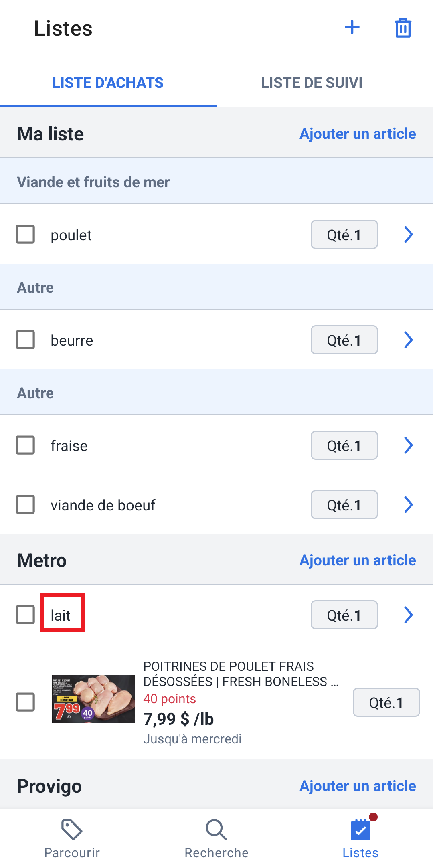Check the poulet checkbox
This screenshot has width=433, height=868.
25,234
